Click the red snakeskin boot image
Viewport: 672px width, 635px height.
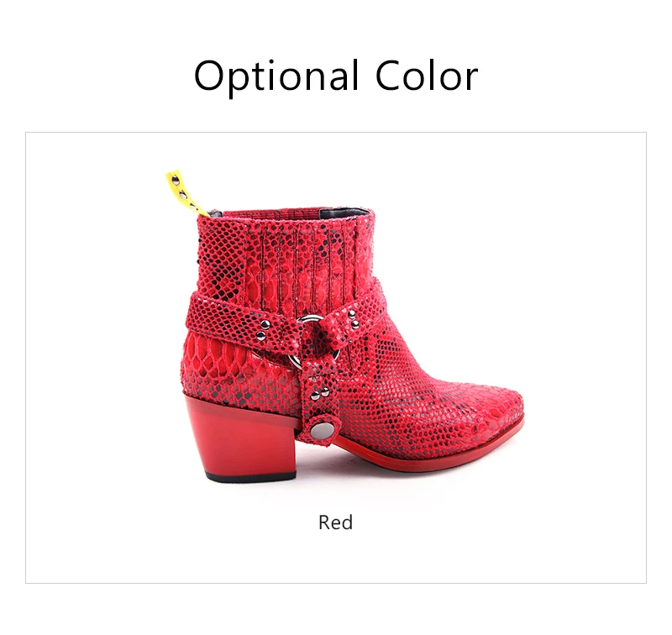[x=344, y=326]
